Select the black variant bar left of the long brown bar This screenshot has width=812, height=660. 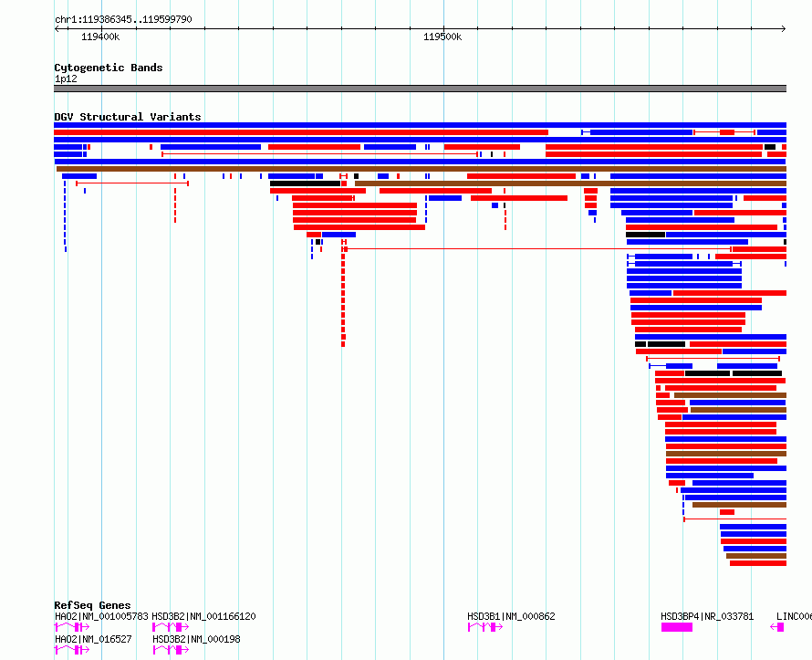[305, 183]
